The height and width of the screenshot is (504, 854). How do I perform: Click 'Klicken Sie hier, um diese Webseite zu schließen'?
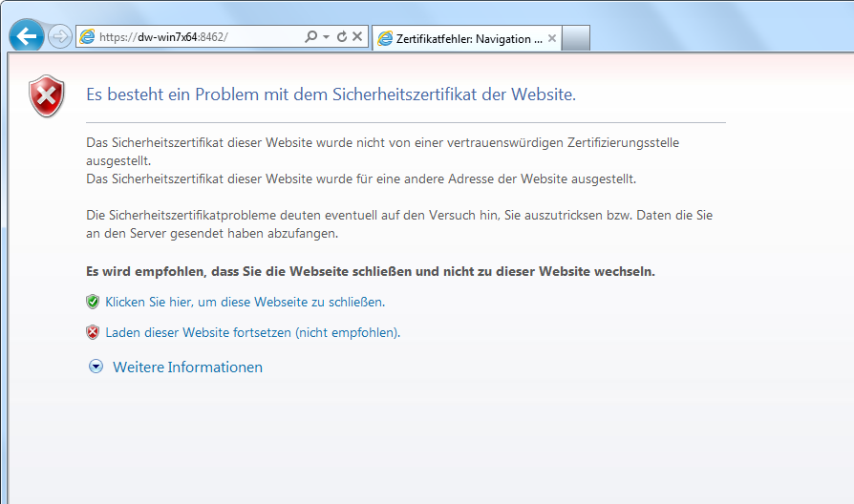click(x=246, y=302)
